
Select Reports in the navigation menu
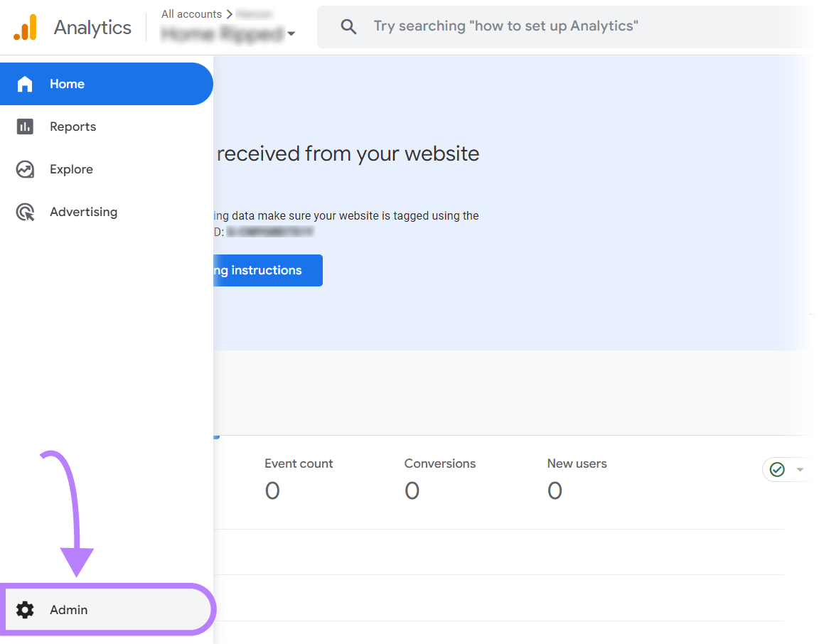click(73, 127)
